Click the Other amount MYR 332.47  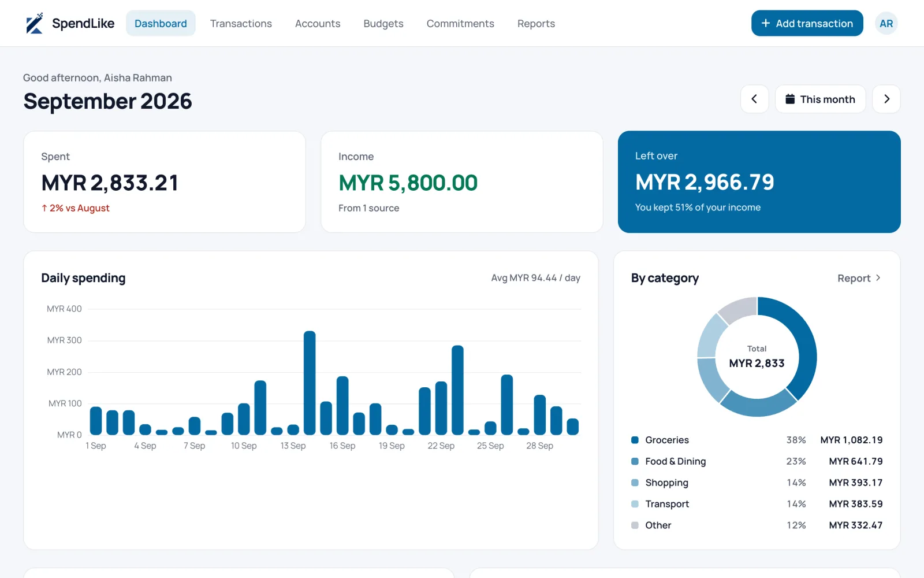856,525
